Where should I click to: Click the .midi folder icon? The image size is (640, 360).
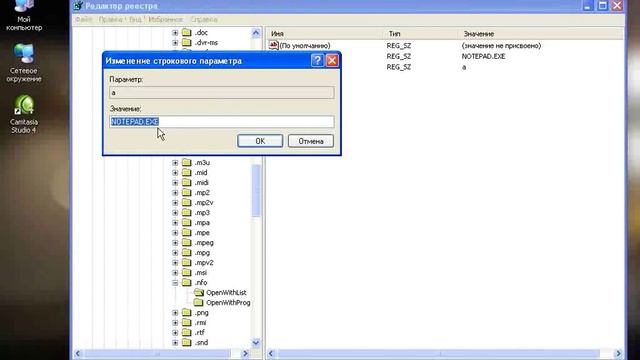(x=187, y=182)
